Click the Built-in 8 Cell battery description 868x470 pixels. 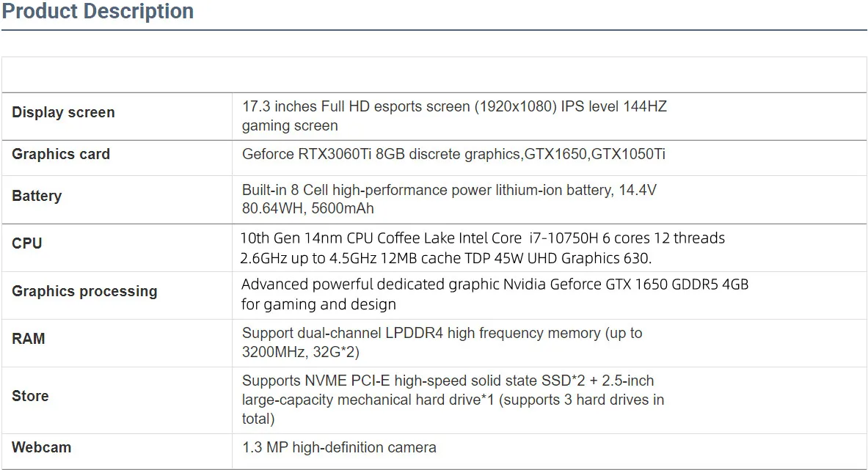point(449,190)
